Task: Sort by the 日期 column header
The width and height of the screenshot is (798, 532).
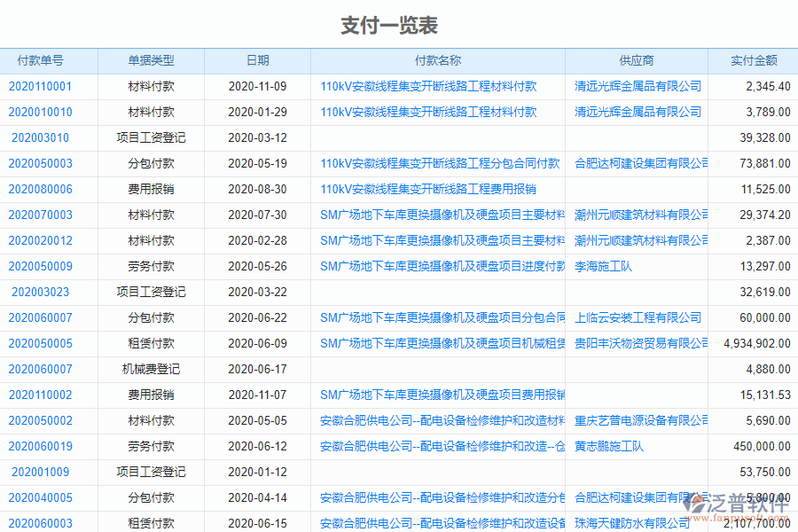Action: 256,60
